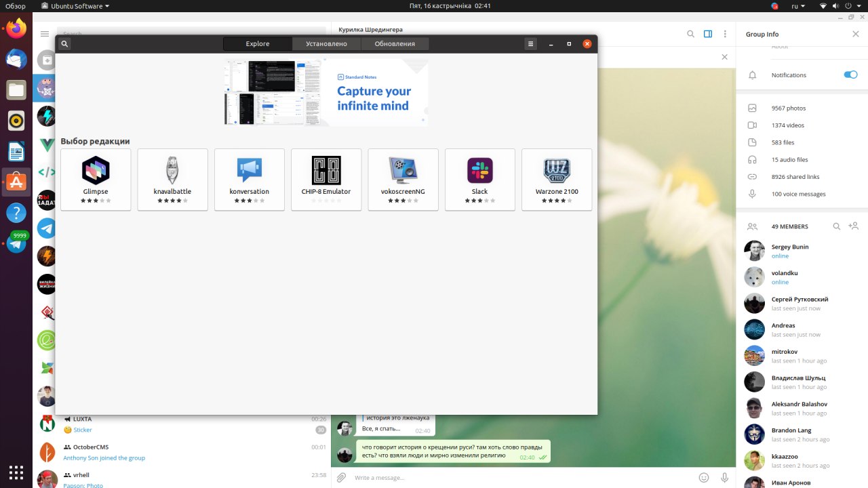Switch to the Explore tab
Screen dimensions: 868x488
coord(258,43)
